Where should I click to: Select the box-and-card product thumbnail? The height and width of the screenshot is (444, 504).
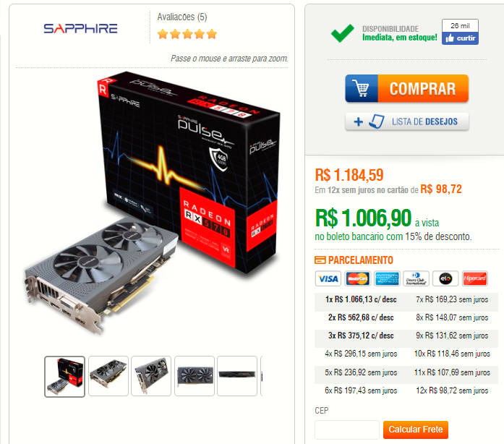(64, 377)
